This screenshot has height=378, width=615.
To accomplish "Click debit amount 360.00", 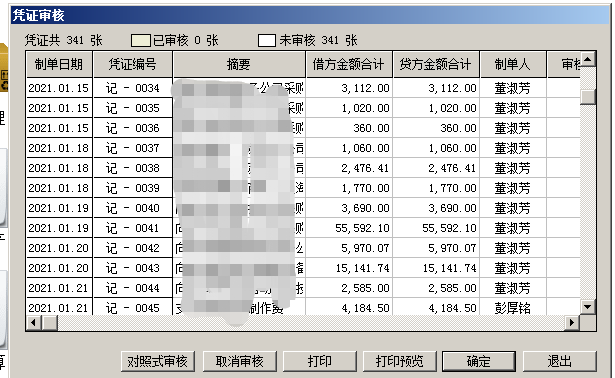I will pyautogui.click(x=349, y=128).
